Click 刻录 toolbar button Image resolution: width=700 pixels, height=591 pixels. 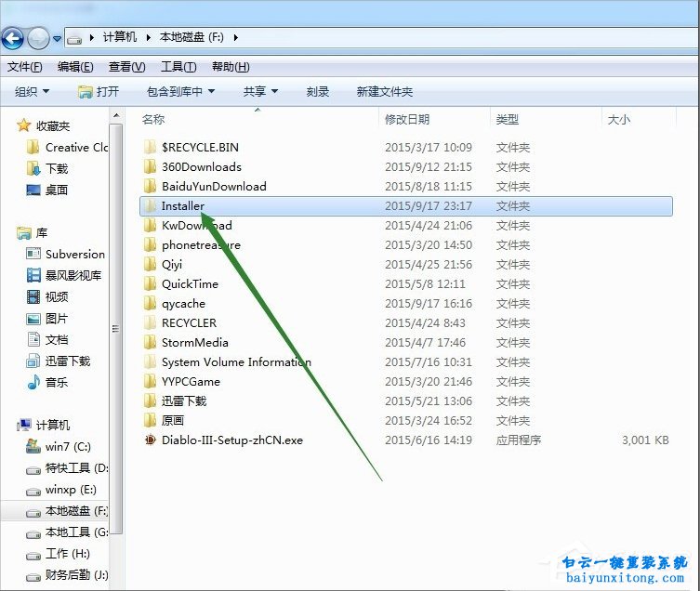tap(317, 91)
